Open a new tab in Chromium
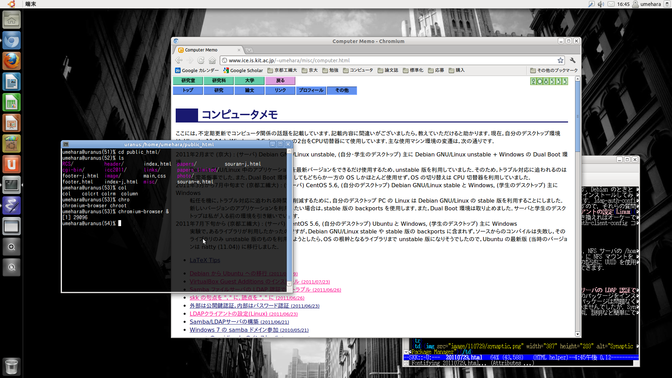Viewport: 672px width, 378px height. coord(249,50)
